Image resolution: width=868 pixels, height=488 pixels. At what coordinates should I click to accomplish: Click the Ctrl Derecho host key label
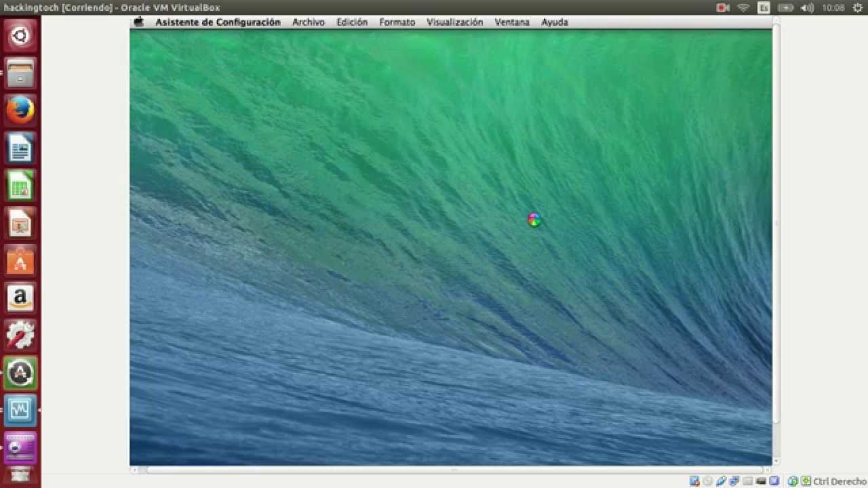pos(840,481)
